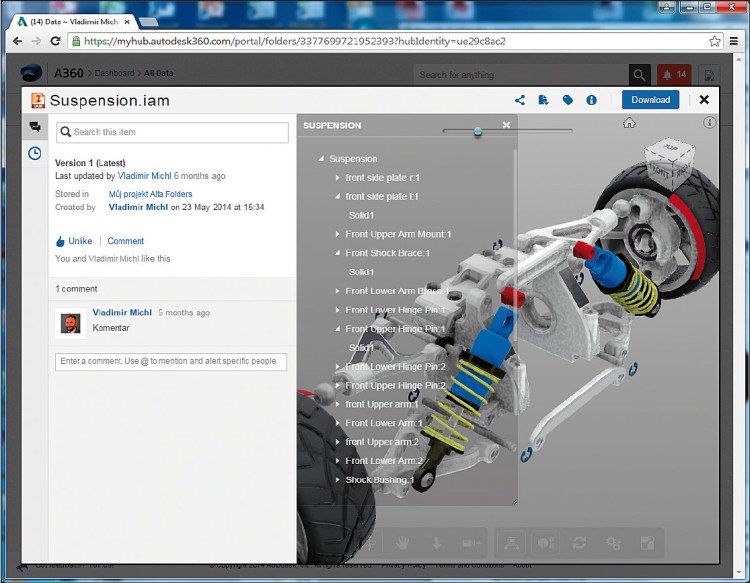750x583 pixels.
Task: Toggle Unlike thumbs-up on this item
Action: (x=74, y=241)
